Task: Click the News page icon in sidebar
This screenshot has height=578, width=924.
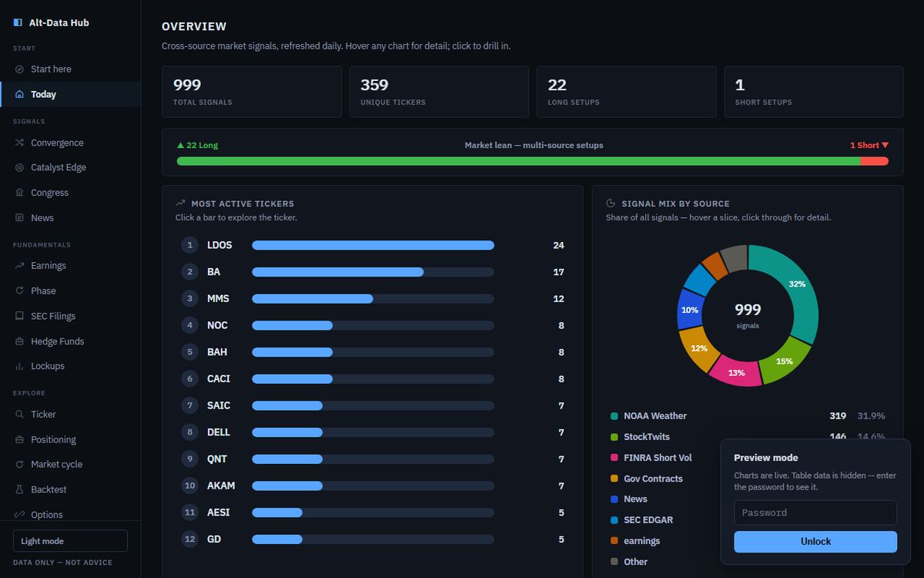Action: [19, 218]
